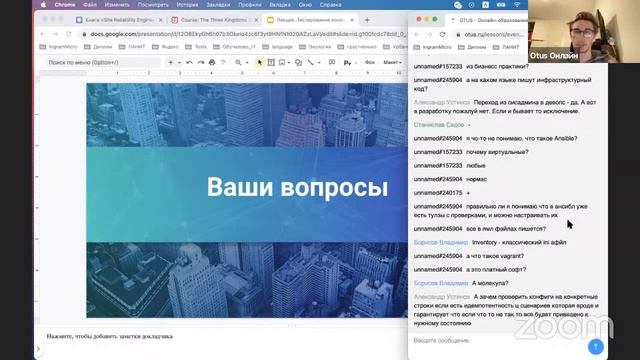Open the Профили menu
This screenshot has width=640, height=360.
coord(249,5)
